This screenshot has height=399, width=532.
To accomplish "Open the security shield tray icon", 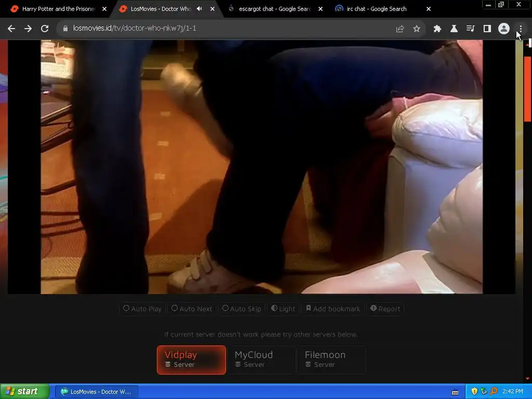I will (474, 392).
